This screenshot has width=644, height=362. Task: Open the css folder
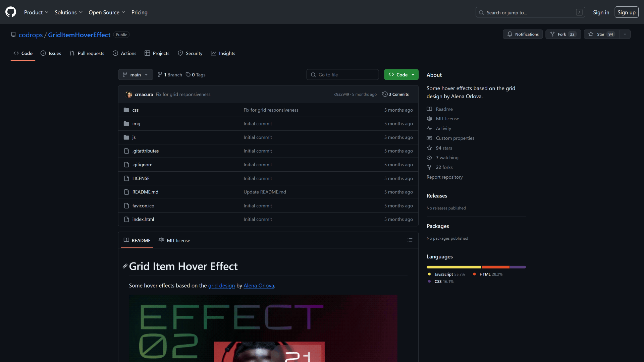pyautogui.click(x=135, y=110)
